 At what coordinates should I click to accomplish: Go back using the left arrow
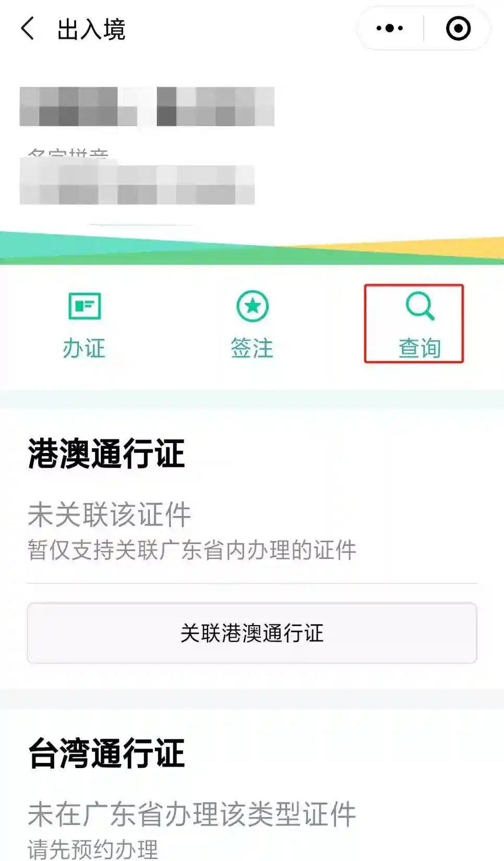tap(28, 28)
